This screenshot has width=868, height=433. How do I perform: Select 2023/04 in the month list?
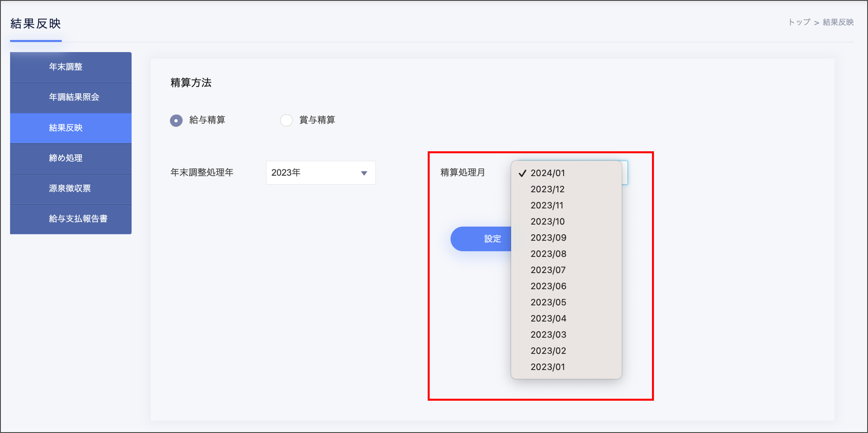[x=548, y=318]
